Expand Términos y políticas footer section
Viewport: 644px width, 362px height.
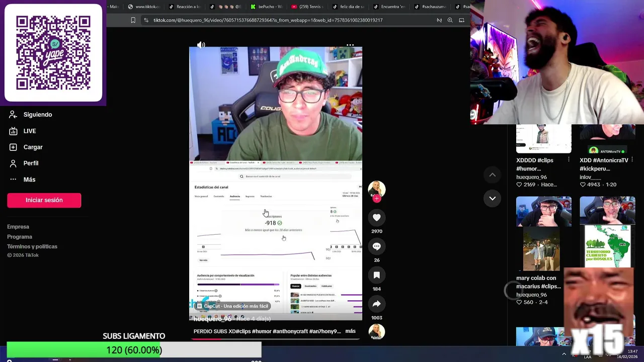click(x=32, y=246)
